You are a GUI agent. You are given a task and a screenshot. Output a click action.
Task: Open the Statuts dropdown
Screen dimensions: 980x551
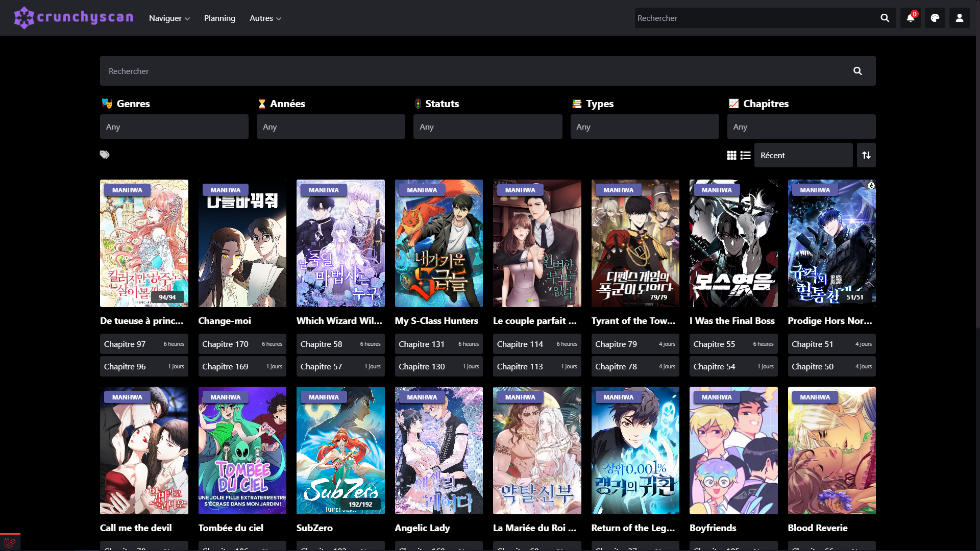(x=487, y=127)
